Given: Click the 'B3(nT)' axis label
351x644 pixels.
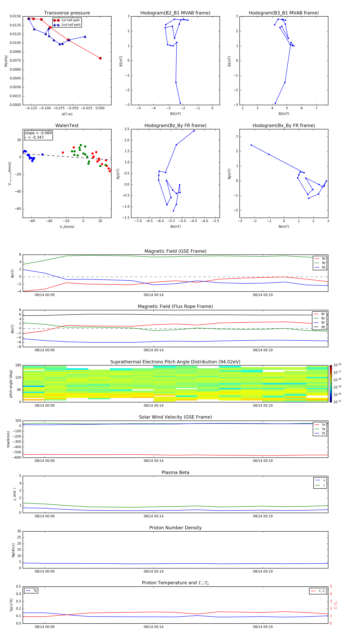Looking at the screenshot, I should point(284,114).
